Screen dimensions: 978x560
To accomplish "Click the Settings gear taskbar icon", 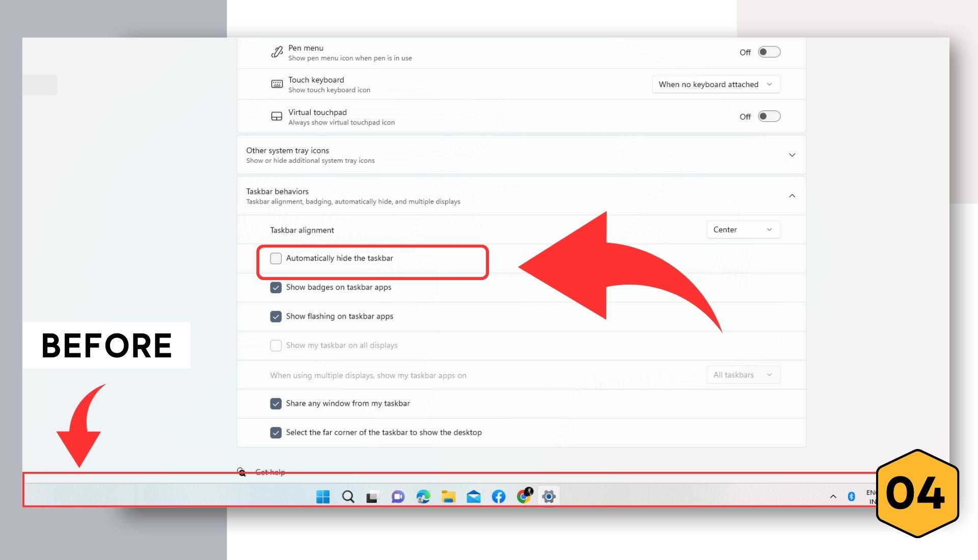I will click(x=549, y=496).
